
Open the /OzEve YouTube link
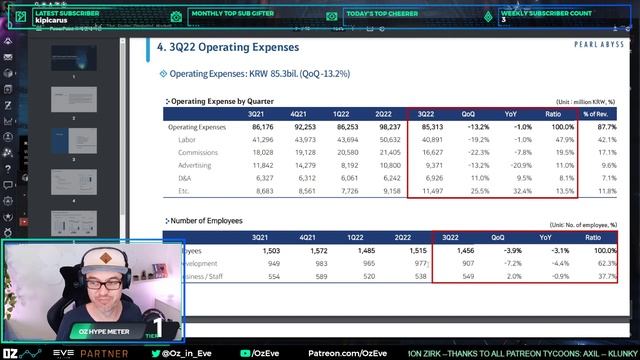pyautogui.click(x=265, y=353)
